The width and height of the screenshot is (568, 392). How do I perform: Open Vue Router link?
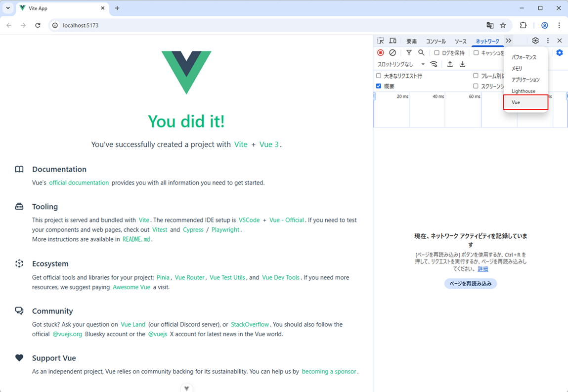190,277
